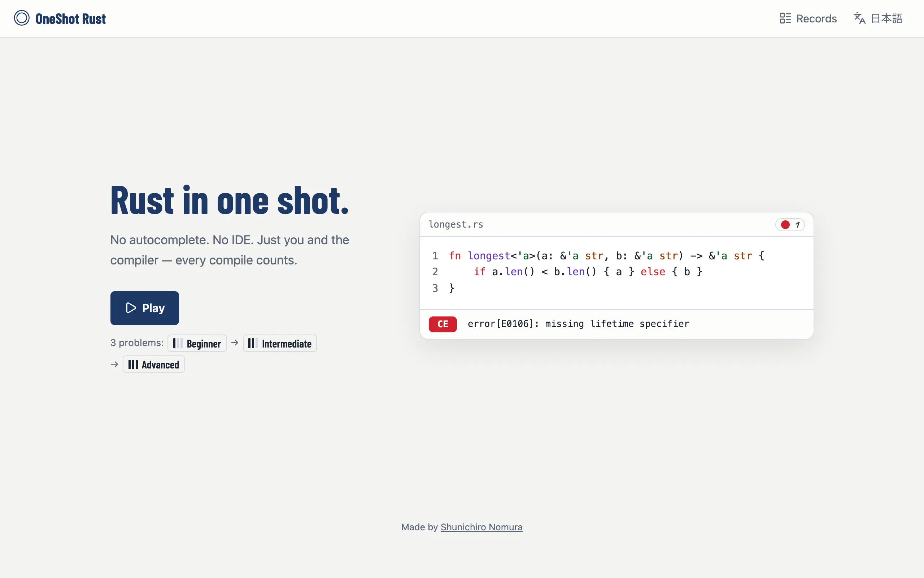This screenshot has height=578, width=924.
Task: Click the arrow before Advanced badge
Action: pyautogui.click(x=114, y=364)
